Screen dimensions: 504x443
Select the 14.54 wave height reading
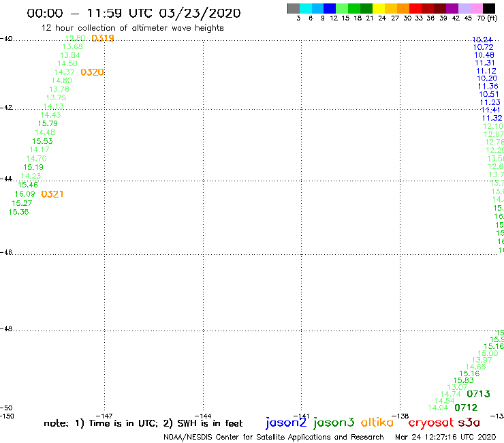coord(445,401)
